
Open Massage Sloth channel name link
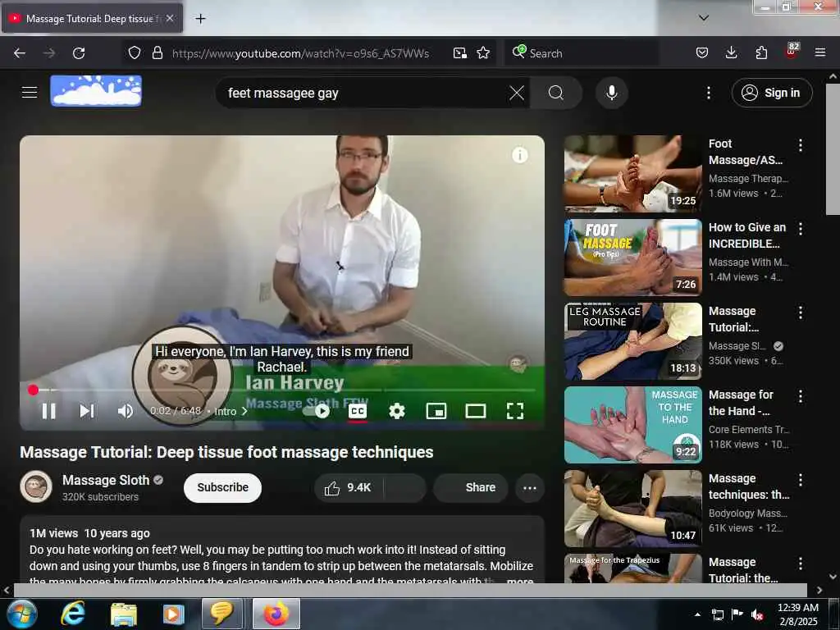click(106, 480)
